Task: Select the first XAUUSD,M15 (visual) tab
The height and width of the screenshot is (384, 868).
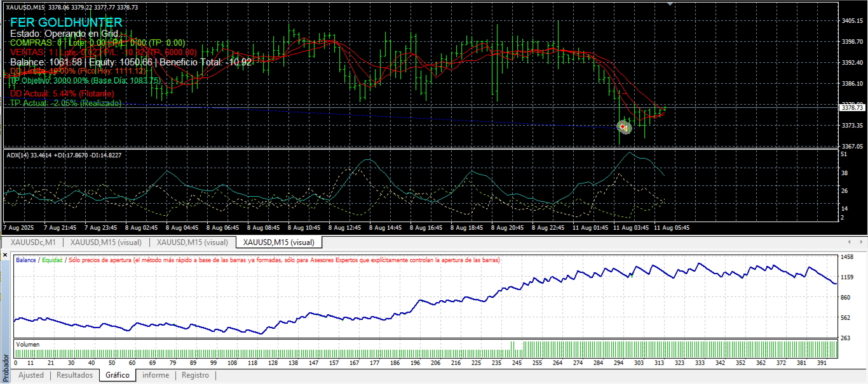Action: [x=106, y=242]
